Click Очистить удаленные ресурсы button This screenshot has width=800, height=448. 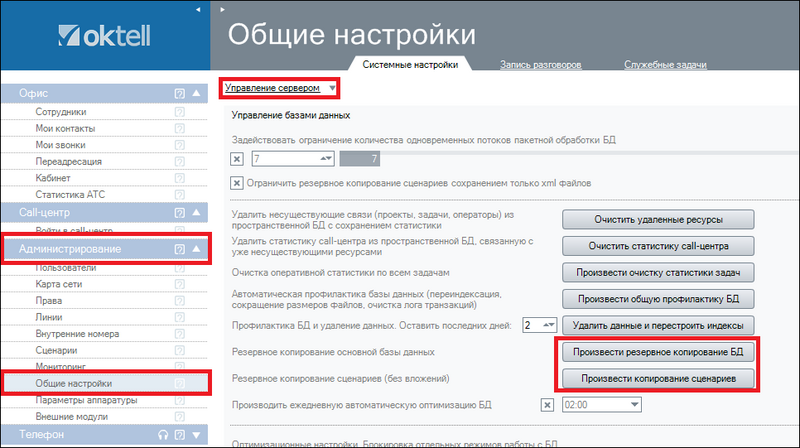[656, 219]
